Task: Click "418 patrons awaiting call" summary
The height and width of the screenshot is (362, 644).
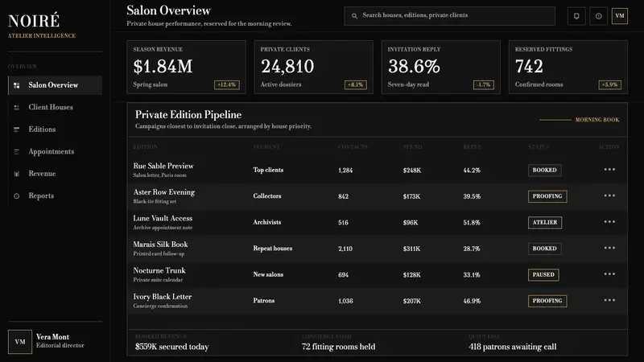Action: tap(513, 347)
